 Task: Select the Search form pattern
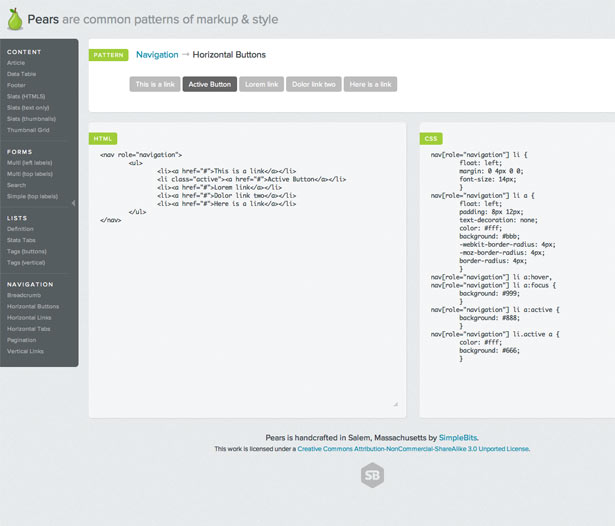click(x=16, y=185)
